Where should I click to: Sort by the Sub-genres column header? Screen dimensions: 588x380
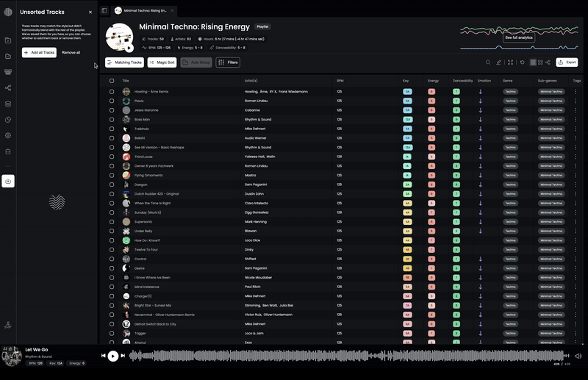(x=547, y=81)
